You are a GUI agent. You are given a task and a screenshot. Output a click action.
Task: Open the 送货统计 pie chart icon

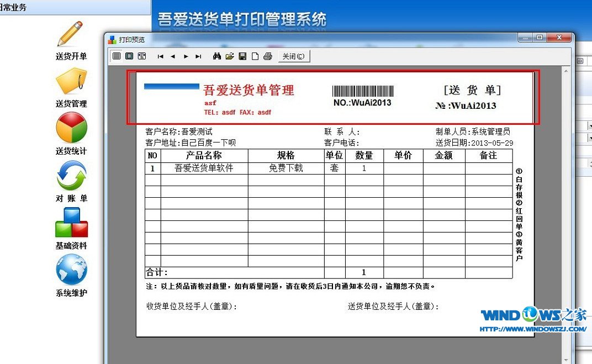(71, 128)
